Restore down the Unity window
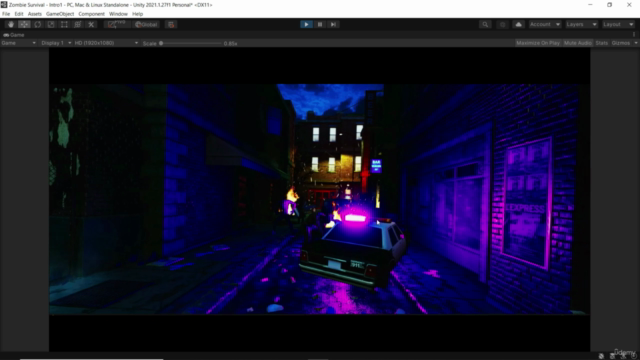 pyautogui.click(x=609, y=5)
